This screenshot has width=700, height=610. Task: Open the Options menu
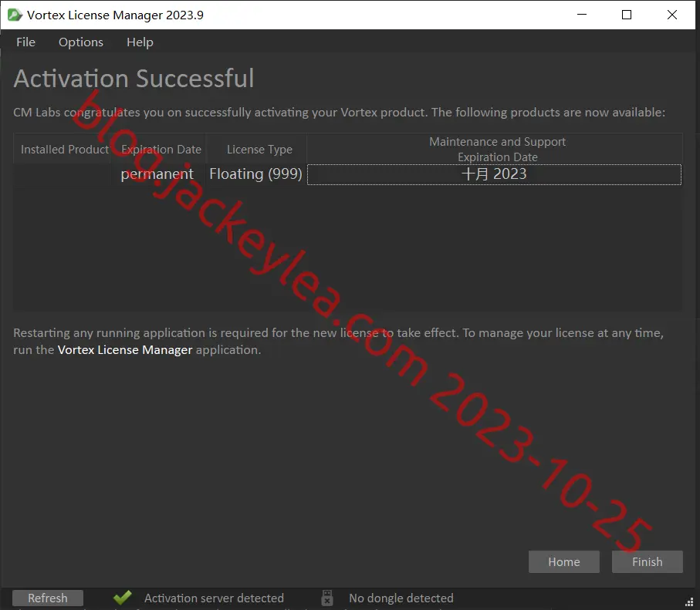pyautogui.click(x=81, y=42)
